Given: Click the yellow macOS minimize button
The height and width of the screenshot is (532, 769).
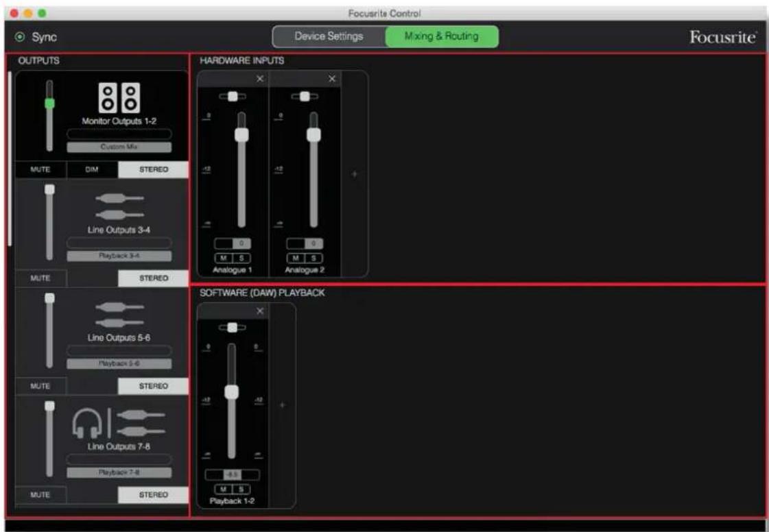Looking at the screenshot, I should [28, 13].
